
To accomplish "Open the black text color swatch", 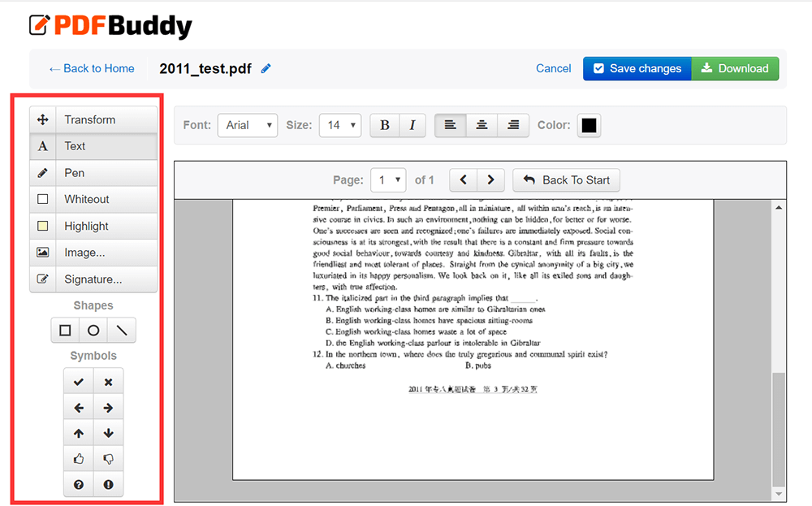I will coord(589,125).
